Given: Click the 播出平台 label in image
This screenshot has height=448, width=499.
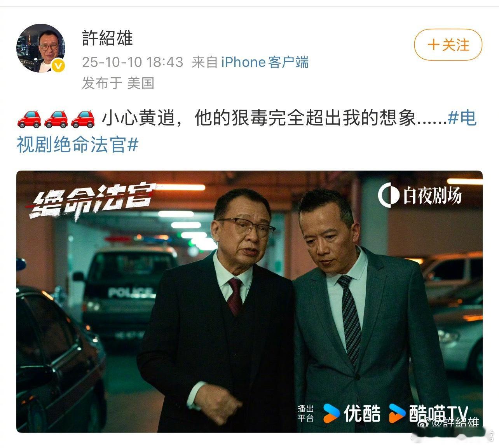Looking at the screenshot, I should pyautogui.click(x=305, y=413).
